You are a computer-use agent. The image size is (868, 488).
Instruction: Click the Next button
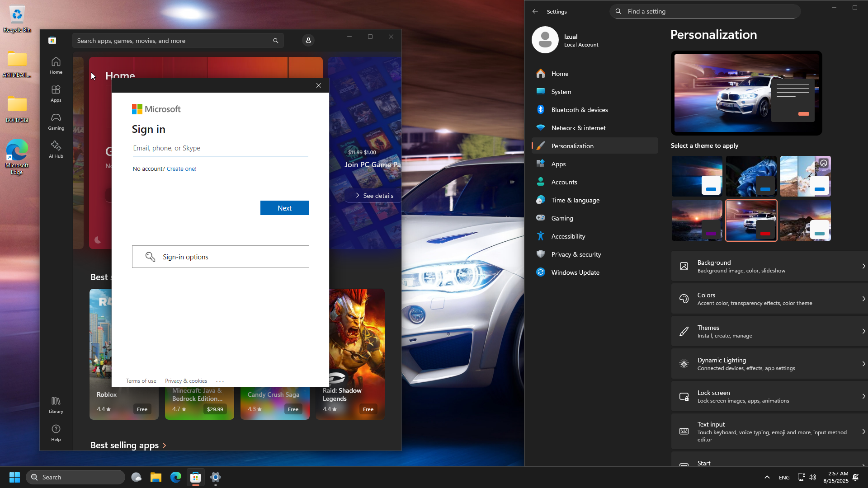click(x=284, y=208)
